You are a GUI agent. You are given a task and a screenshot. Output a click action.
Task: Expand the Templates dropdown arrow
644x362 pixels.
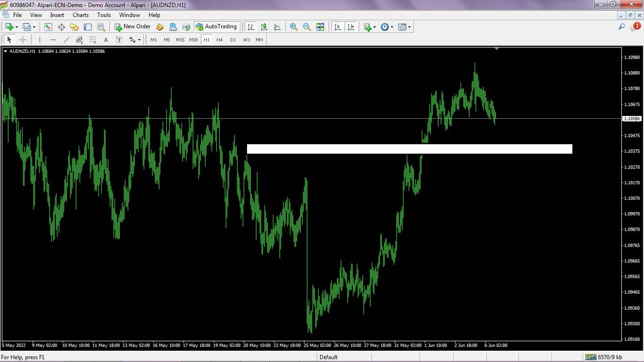point(409,27)
